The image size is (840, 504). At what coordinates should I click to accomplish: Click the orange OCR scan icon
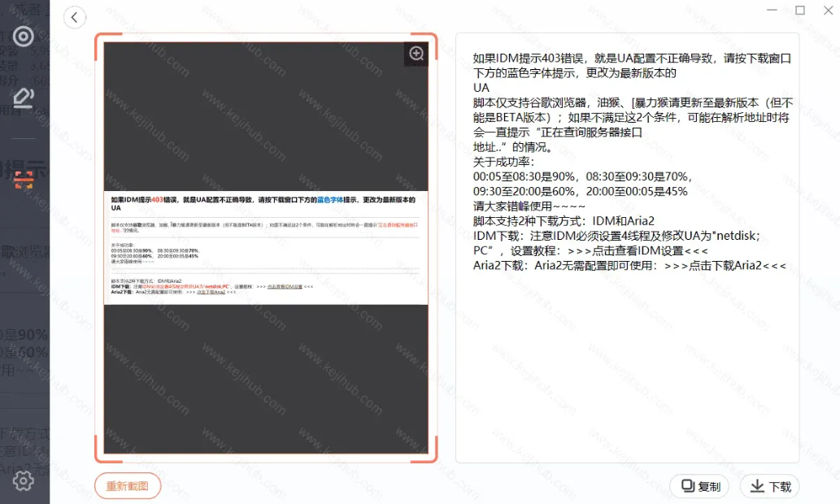24,180
